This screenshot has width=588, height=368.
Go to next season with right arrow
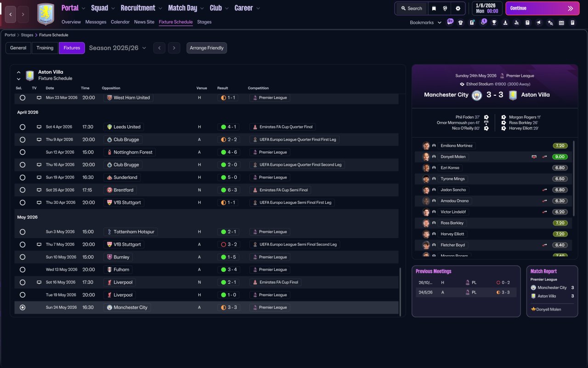pos(174,48)
